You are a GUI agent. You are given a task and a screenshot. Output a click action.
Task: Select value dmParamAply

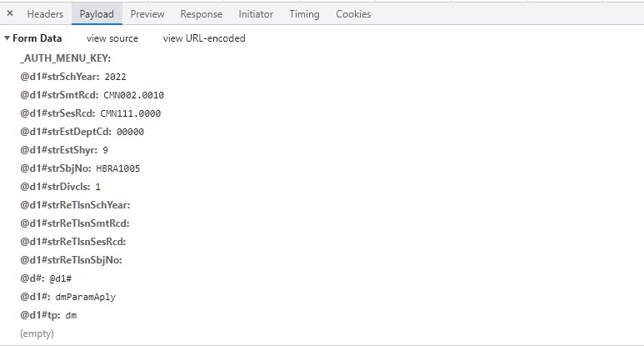pyautogui.click(x=86, y=297)
